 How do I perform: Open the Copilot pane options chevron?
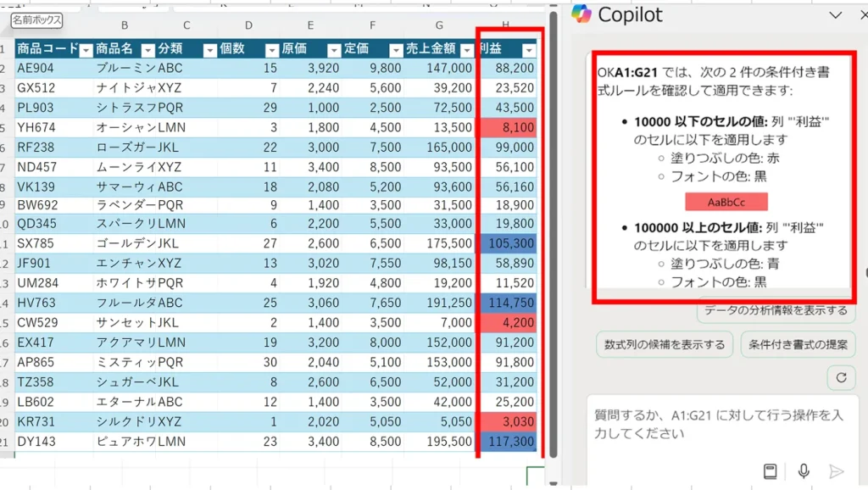coord(836,14)
